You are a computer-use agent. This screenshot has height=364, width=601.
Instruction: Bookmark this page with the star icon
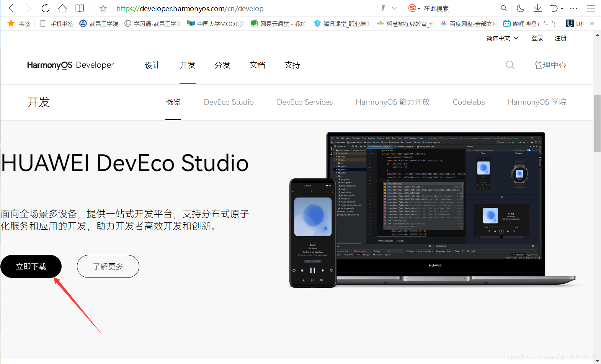103,8
